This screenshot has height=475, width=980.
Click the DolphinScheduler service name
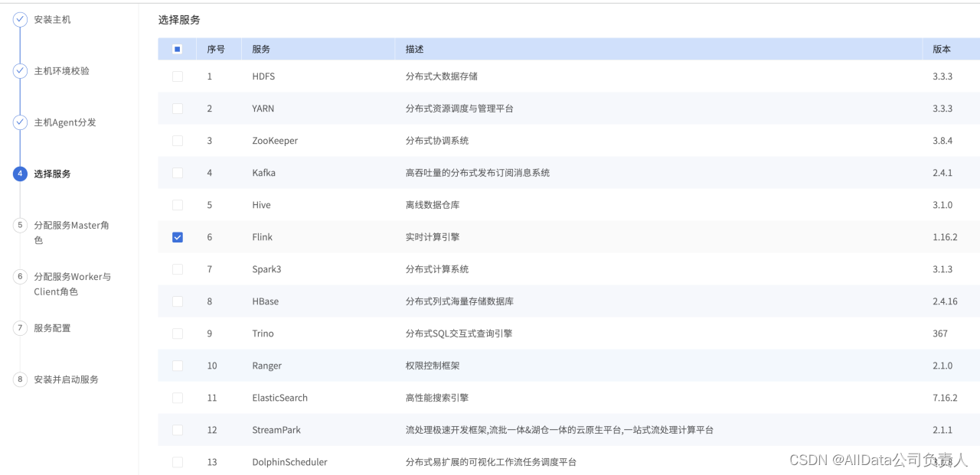click(289, 462)
